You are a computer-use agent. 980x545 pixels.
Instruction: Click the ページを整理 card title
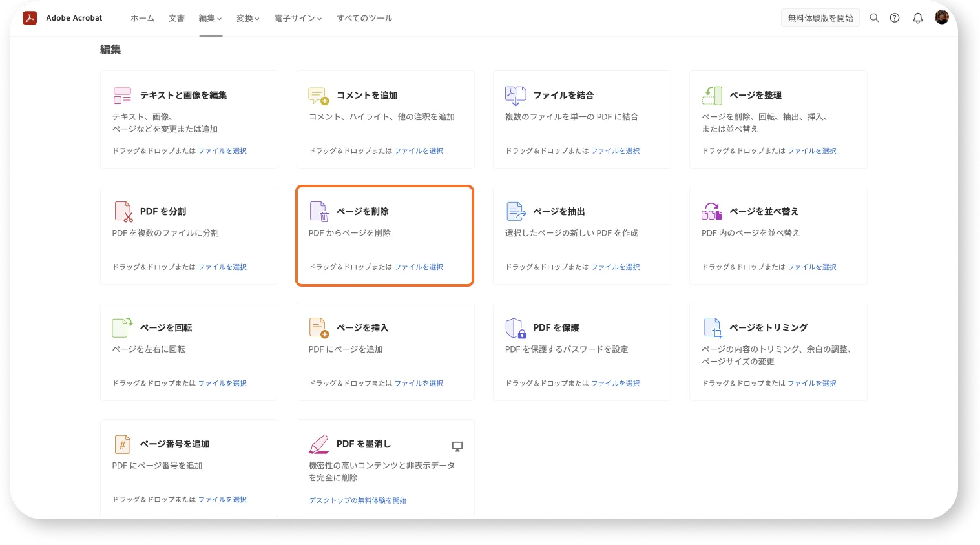755,95
